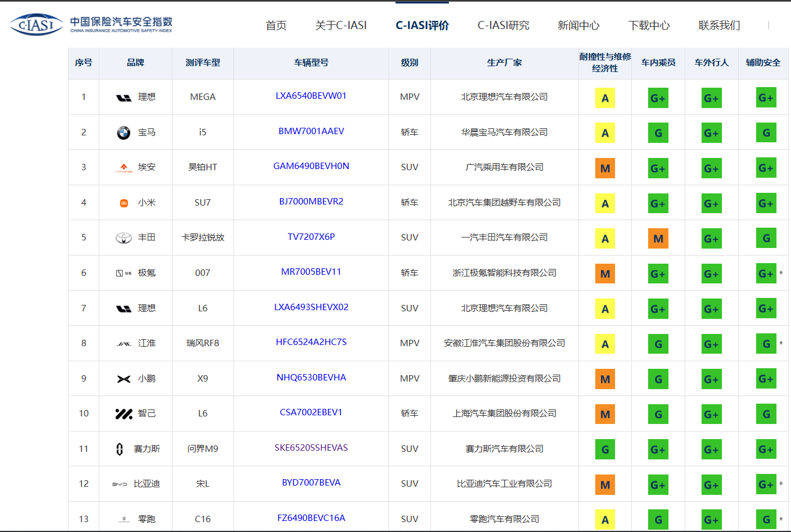Click the C-IASI logo in the header
Viewport: 791px width, 532px height.
(x=91, y=24)
